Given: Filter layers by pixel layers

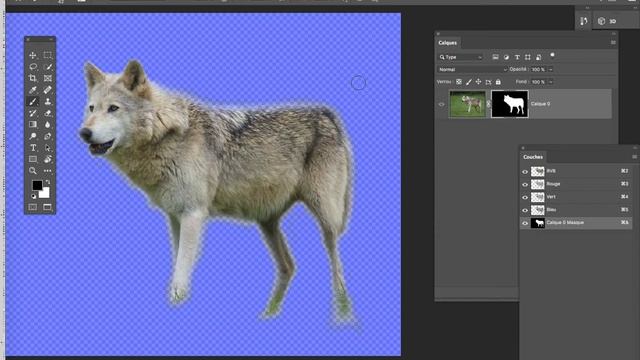Looking at the screenshot, I should (495, 57).
